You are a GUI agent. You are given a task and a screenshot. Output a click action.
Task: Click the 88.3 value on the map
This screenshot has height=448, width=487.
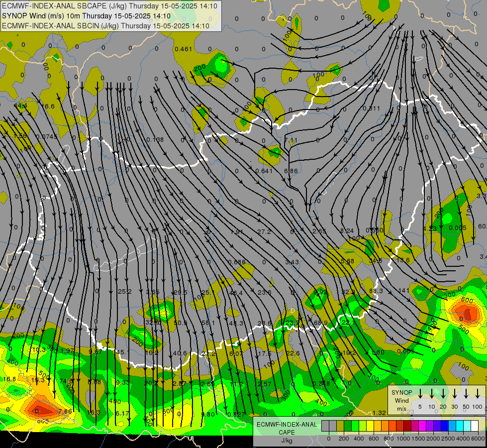[x=376, y=291]
